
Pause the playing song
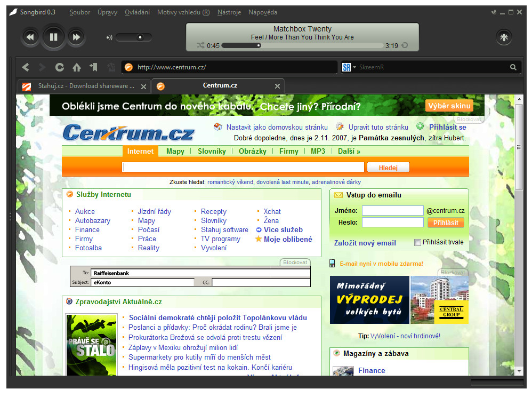(53, 37)
